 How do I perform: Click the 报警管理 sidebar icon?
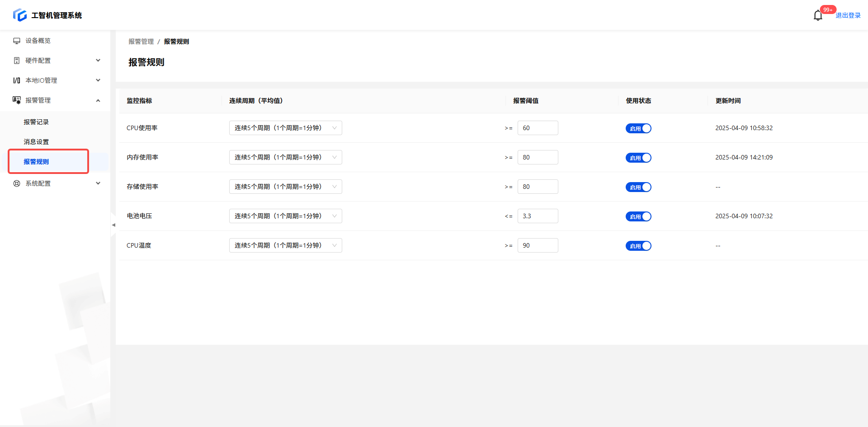17,100
